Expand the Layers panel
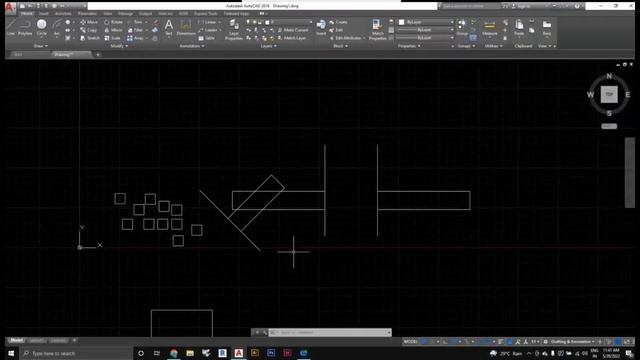 pyautogui.click(x=269, y=46)
